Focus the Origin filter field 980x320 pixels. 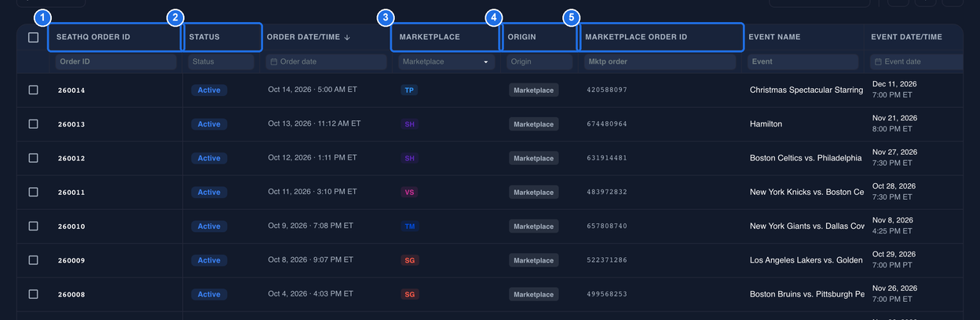coord(539,61)
